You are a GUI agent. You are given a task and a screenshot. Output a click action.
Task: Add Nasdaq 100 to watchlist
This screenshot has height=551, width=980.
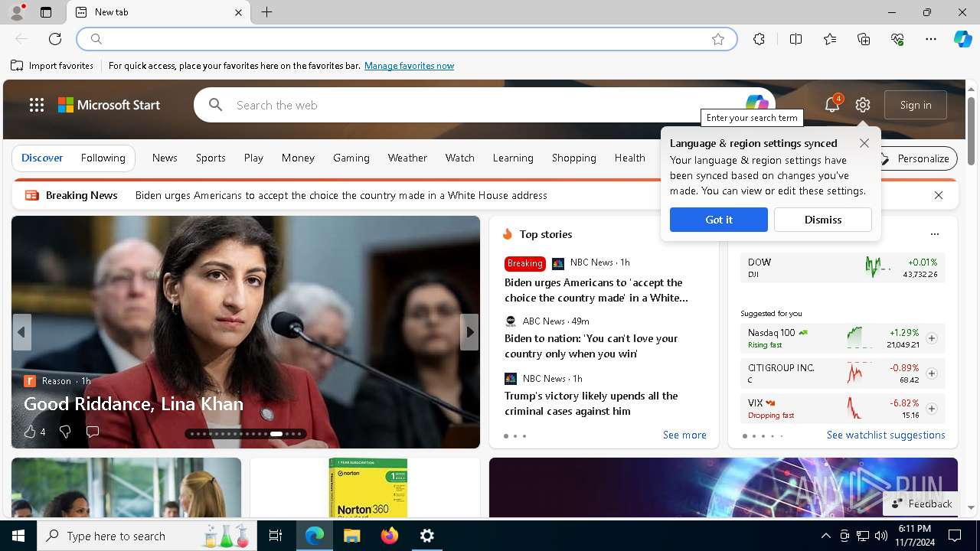pos(932,338)
